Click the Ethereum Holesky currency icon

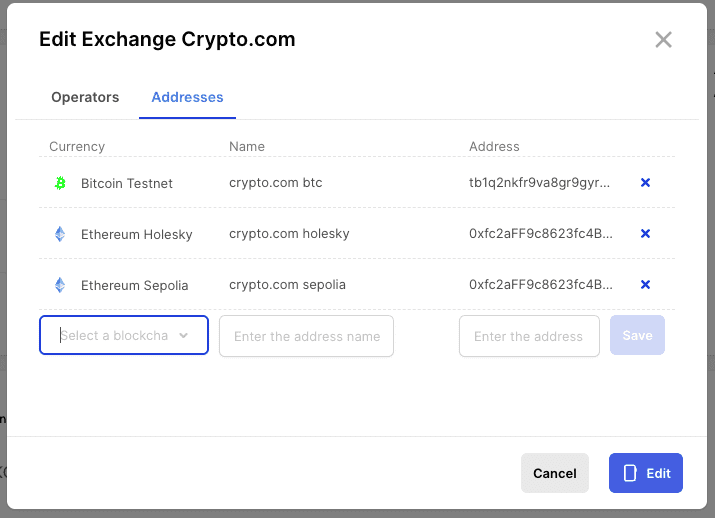tap(60, 234)
